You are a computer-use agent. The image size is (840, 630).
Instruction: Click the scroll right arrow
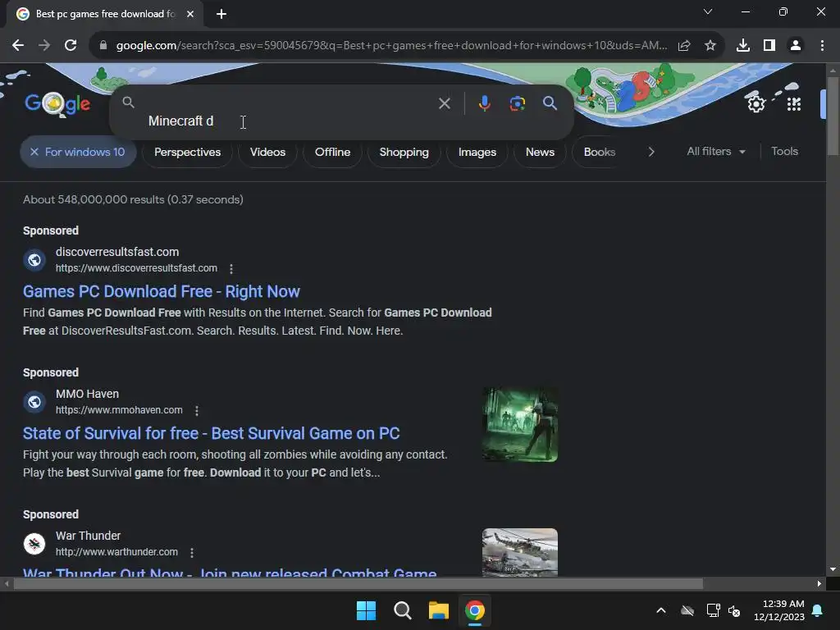coord(819,584)
